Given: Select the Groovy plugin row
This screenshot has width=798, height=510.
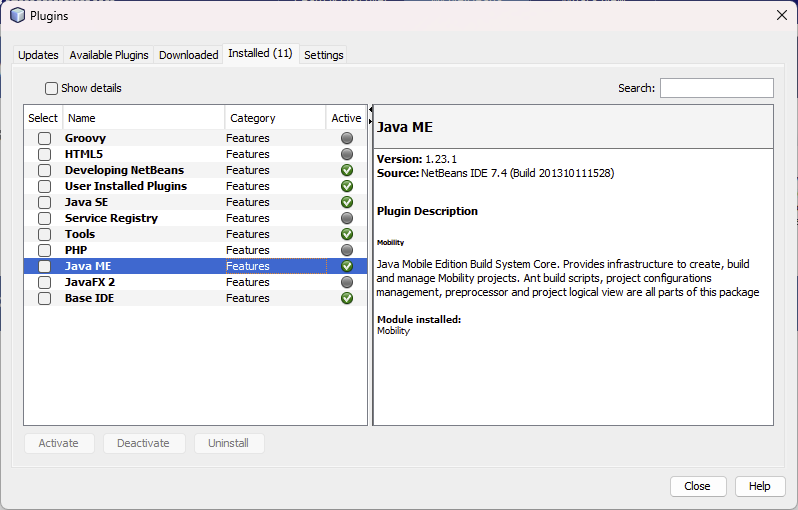Looking at the screenshot, I should [x=195, y=138].
